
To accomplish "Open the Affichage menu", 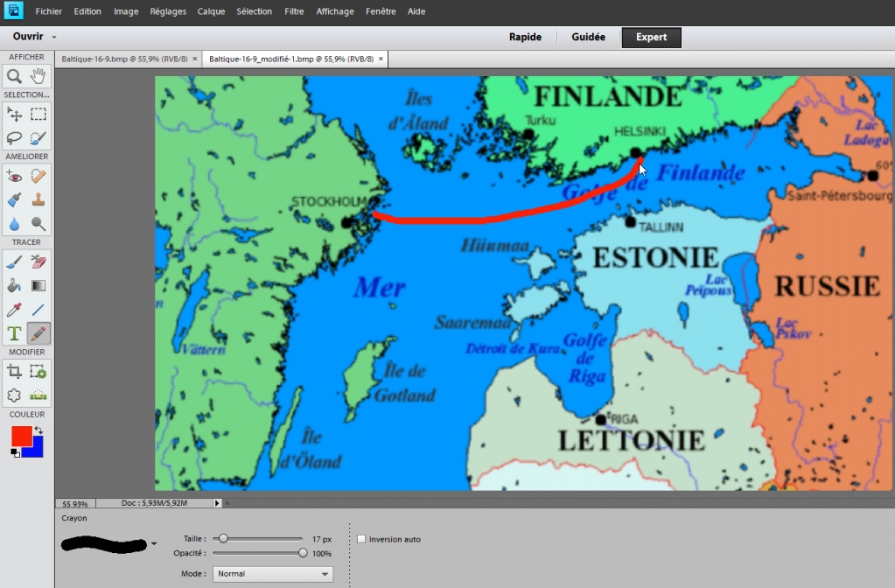I will (x=335, y=11).
